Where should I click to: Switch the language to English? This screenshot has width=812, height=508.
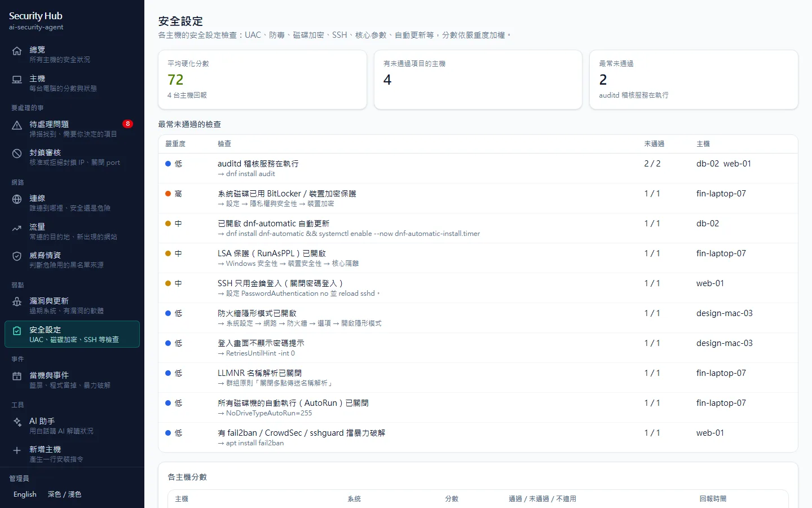pos(25,494)
